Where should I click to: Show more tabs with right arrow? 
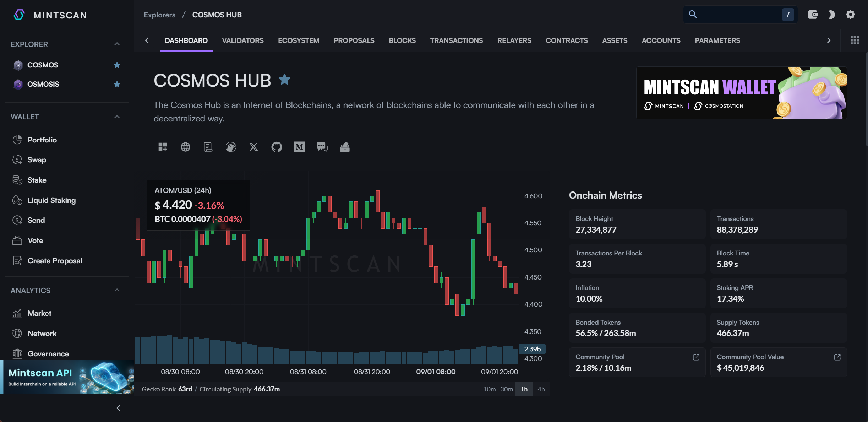point(829,40)
